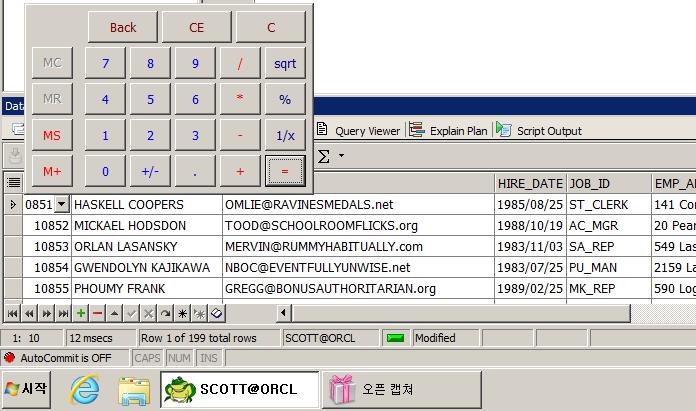
Task: Click the refresh data navigator icon
Action: pos(165,313)
